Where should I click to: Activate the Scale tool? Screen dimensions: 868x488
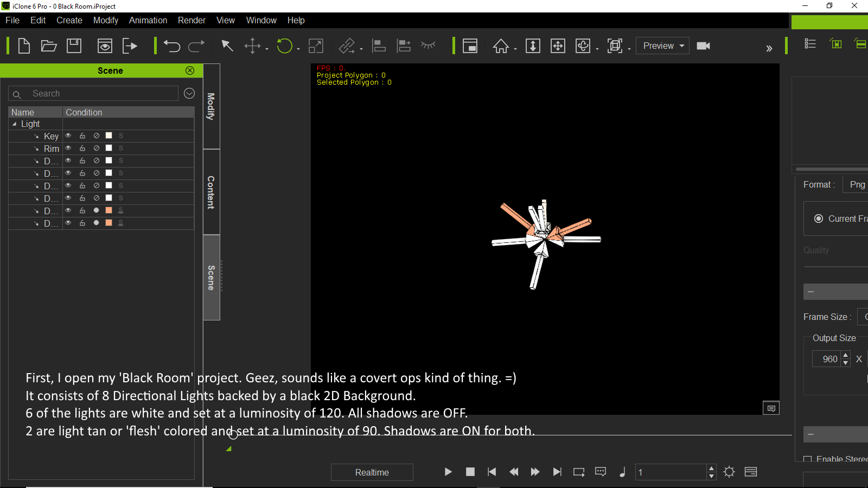(316, 46)
